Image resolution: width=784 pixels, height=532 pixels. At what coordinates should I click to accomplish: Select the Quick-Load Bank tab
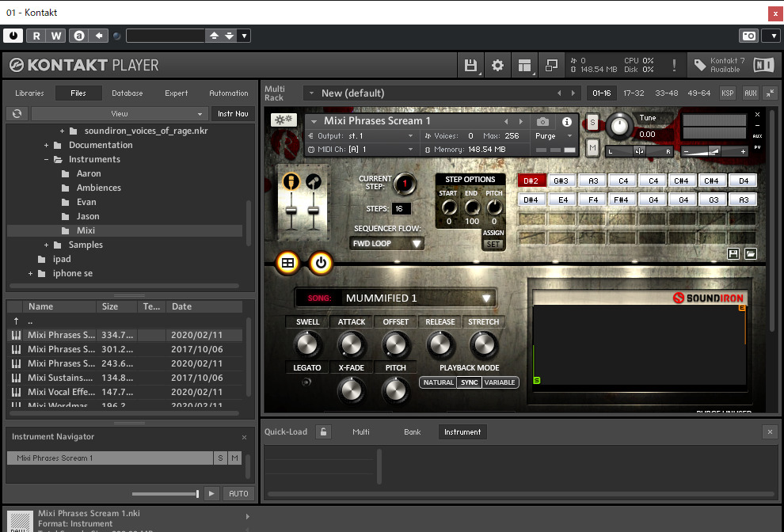click(413, 432)
